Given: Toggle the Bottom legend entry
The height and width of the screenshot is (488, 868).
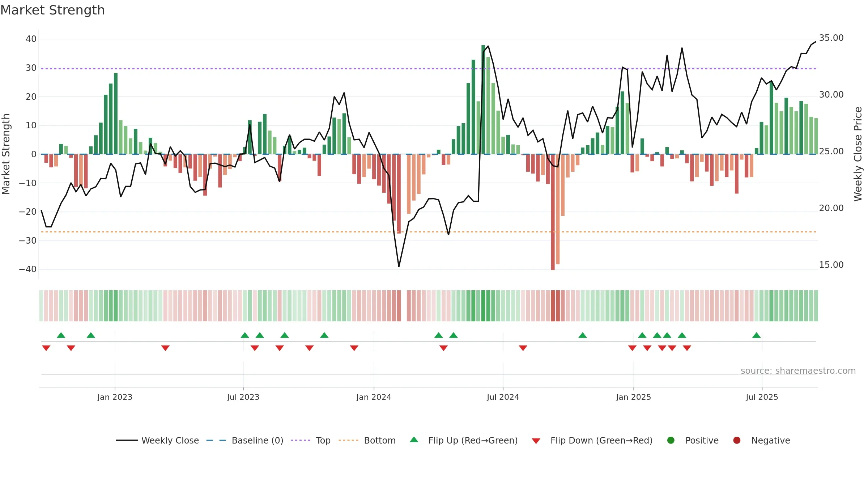Looking at the screenshot, I should (367, 440).
